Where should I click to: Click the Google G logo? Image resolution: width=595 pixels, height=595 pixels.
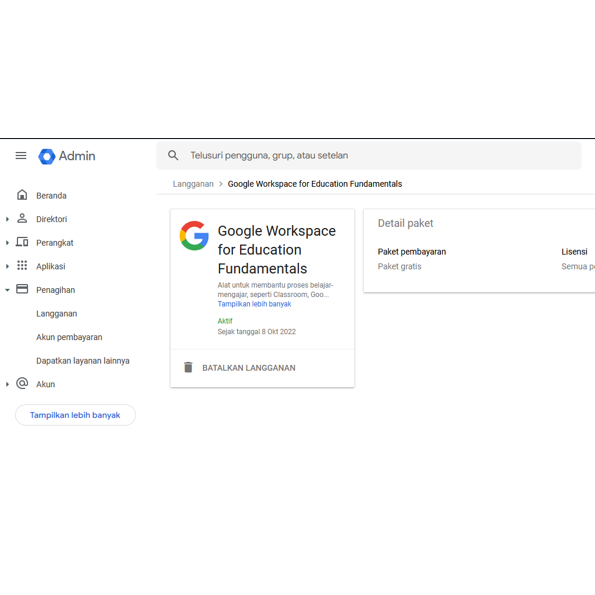tap(194, 236)
